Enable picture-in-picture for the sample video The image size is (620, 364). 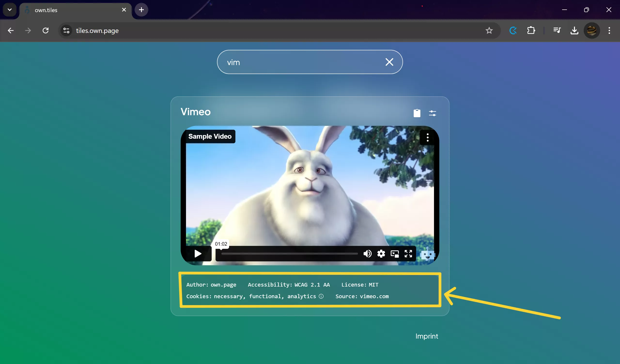[395, 254]
